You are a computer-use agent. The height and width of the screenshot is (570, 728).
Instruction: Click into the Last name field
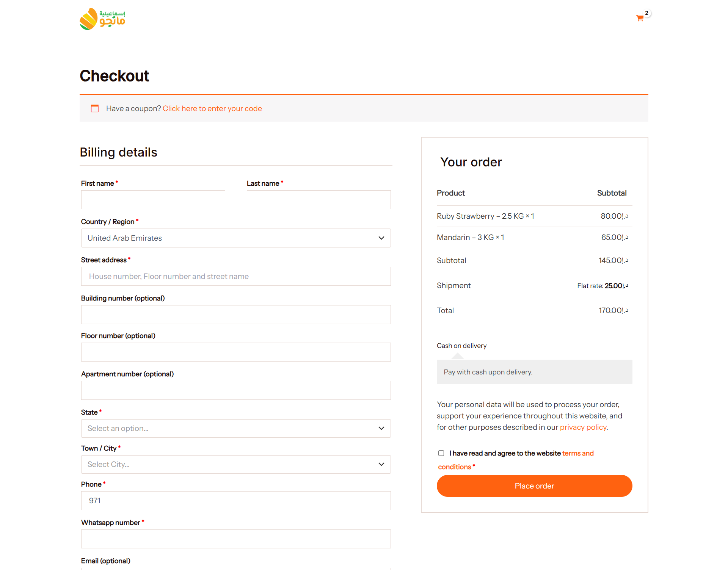pyautogui.click(x=318, y=200)
